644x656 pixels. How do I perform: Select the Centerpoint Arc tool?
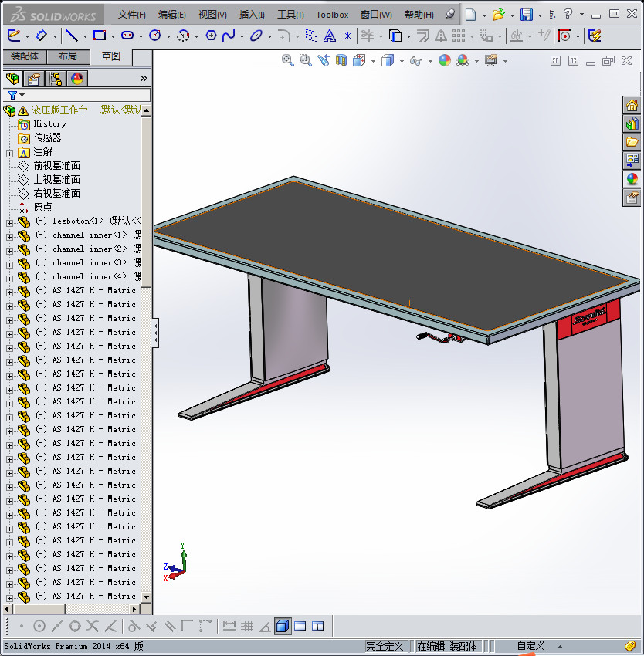click(183, 36)
